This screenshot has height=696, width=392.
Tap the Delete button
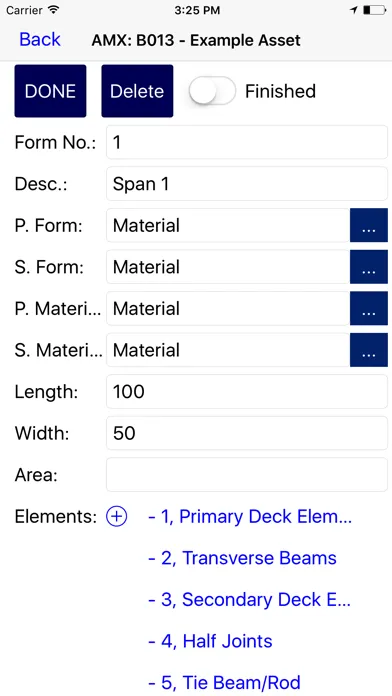137,91
